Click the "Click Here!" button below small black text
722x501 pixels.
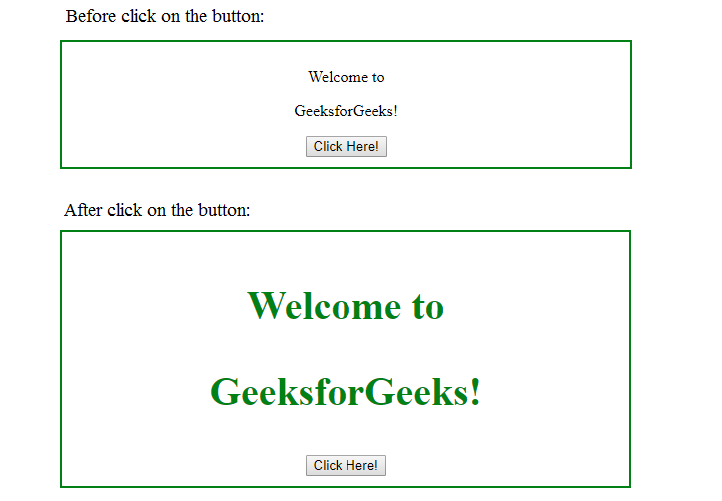click(x=346, y=146)
